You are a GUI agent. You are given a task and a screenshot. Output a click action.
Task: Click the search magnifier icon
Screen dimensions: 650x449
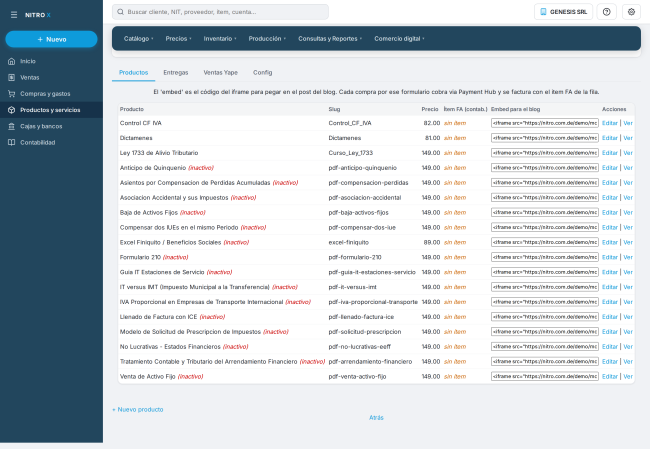point(120,12)
